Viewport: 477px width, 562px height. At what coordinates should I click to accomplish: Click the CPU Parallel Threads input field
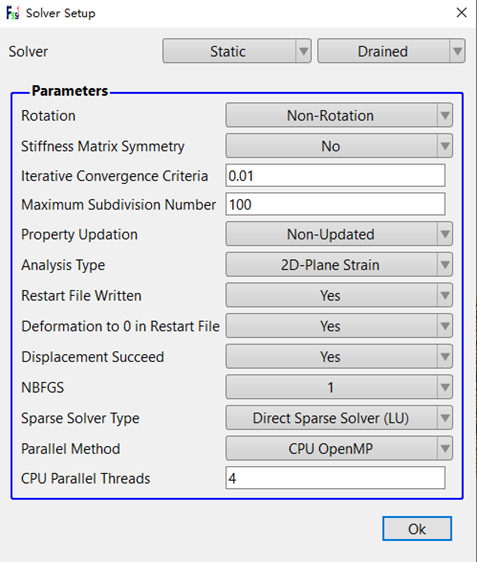335,478
